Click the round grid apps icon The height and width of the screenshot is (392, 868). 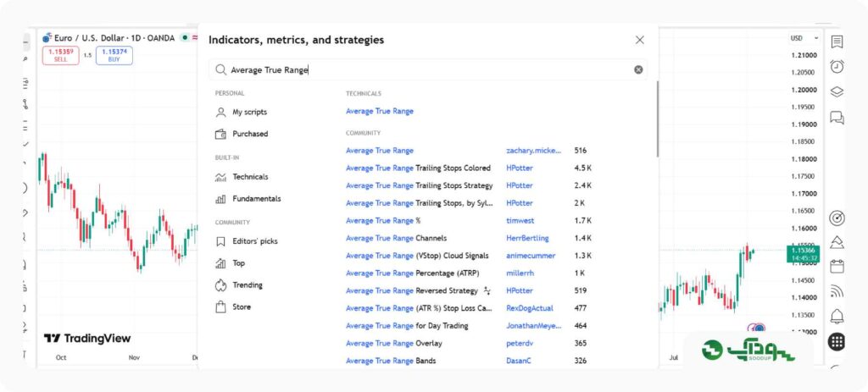(x=837, y=342)
